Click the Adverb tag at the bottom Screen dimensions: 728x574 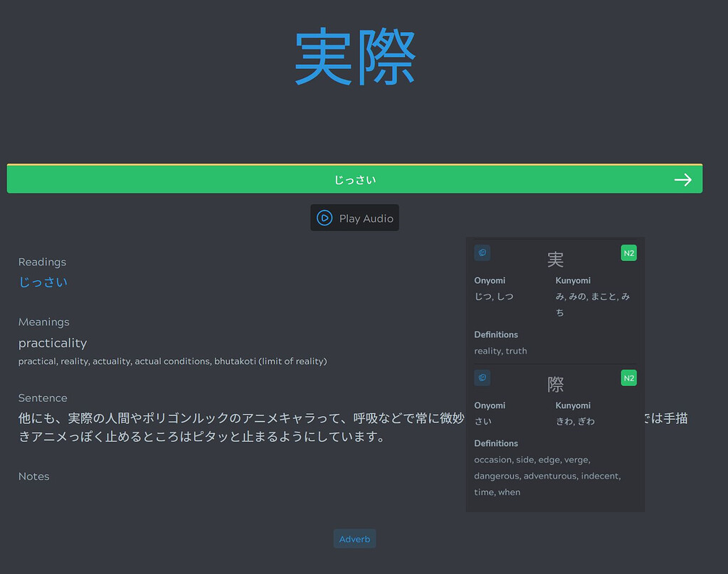point(354,538)
